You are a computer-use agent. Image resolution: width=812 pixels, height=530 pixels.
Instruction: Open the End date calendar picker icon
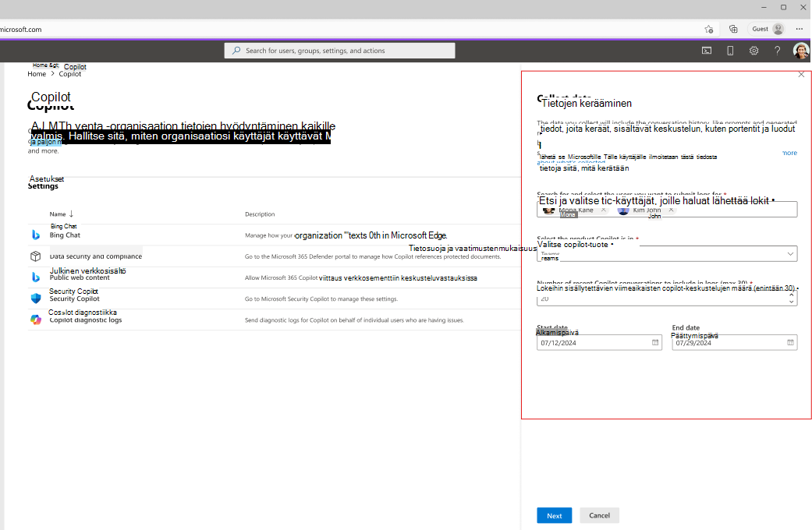click(x=790, y=343)
